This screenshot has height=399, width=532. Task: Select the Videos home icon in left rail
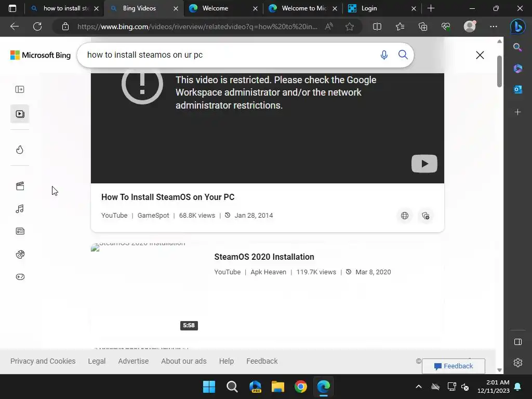pyautogui.click(x=20, y=114)
